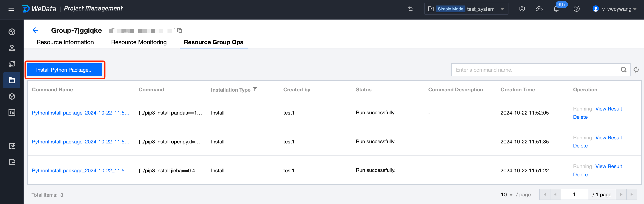
Task: Switch to Resource Monitoring tab
Action: [x=139, y=42]
